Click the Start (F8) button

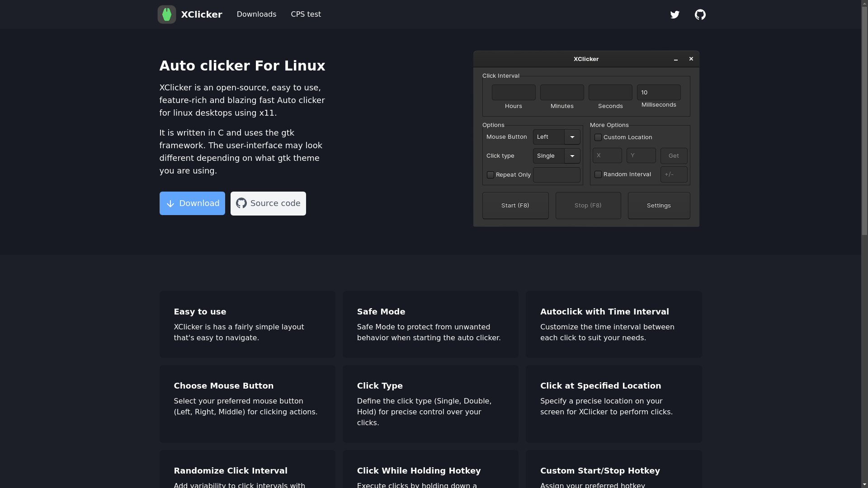pos(515,206)
